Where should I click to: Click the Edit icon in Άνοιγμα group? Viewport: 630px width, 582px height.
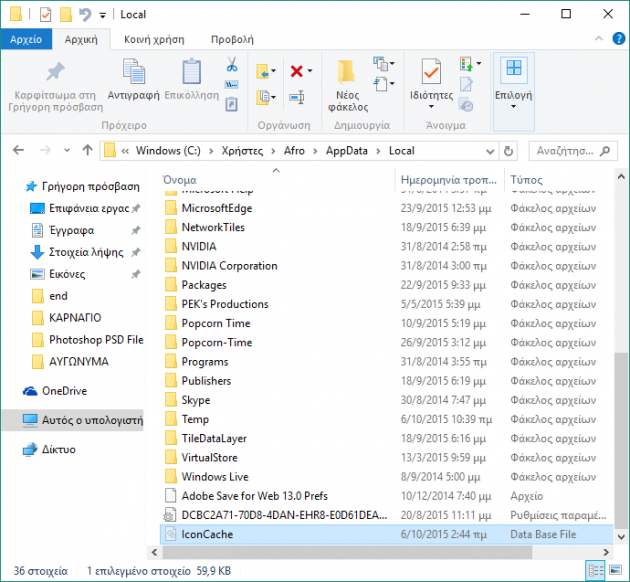tap(466, 84)
